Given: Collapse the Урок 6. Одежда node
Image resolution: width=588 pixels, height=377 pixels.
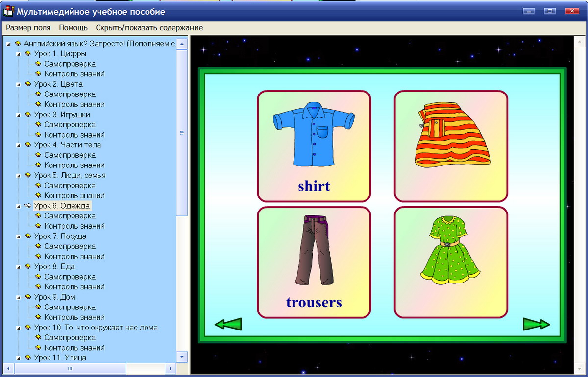Looking at the screenshot, I should click(18, 206).
